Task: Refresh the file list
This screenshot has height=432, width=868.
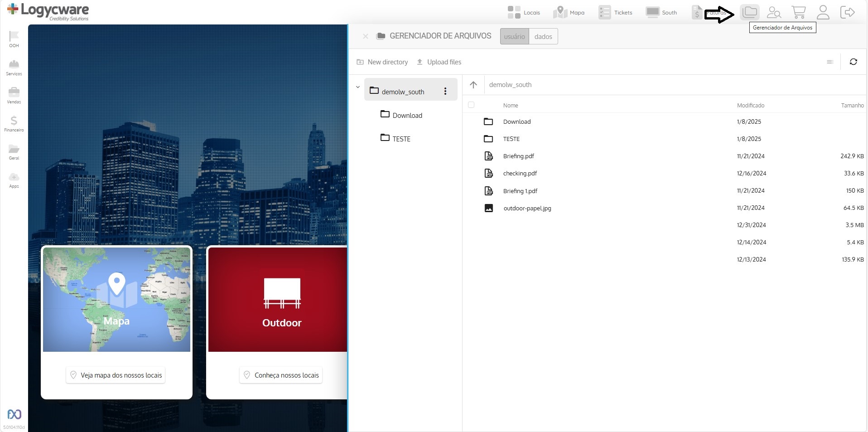Action: 854,62
